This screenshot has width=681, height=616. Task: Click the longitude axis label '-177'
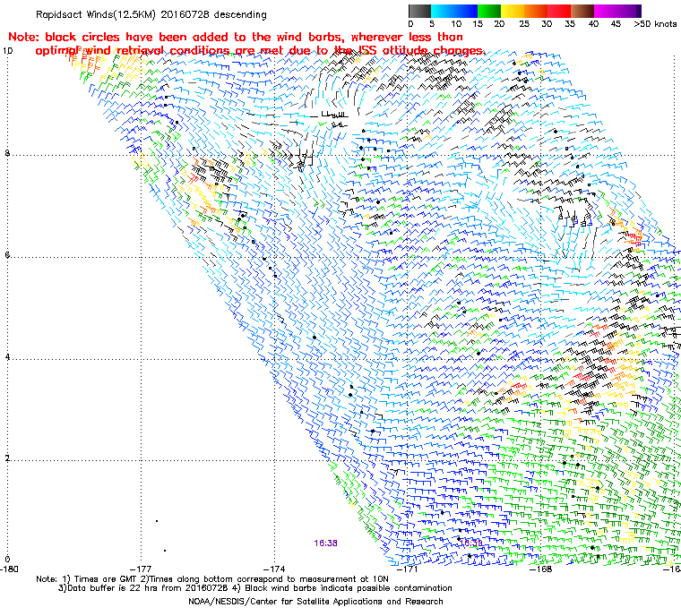pos(141,569)
